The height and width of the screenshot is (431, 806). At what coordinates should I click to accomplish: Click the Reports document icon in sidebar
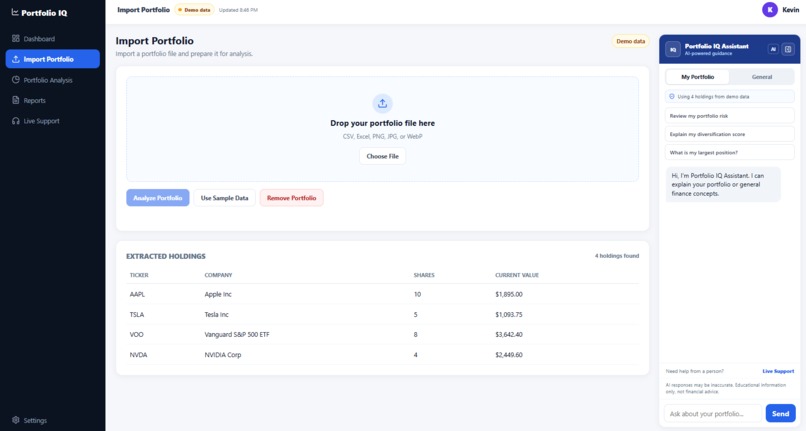[15, 100]
